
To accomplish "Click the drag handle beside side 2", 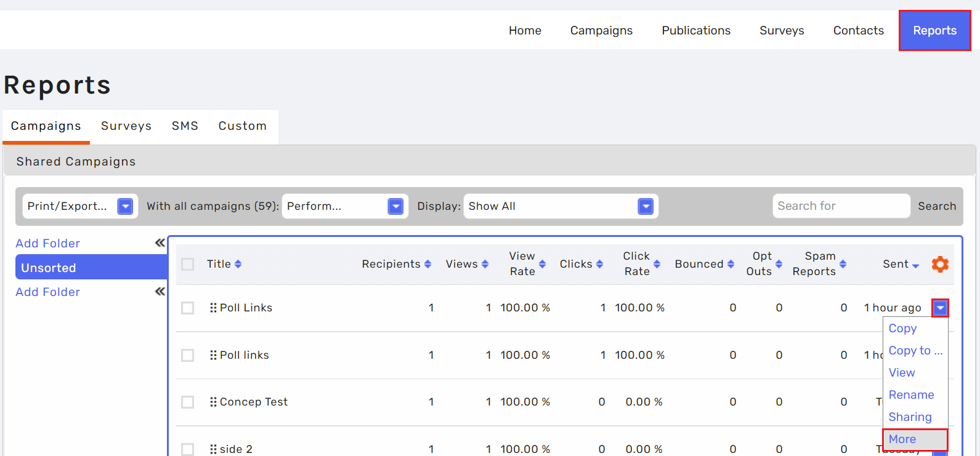I will pyautogui.click(x=213, y=449).
